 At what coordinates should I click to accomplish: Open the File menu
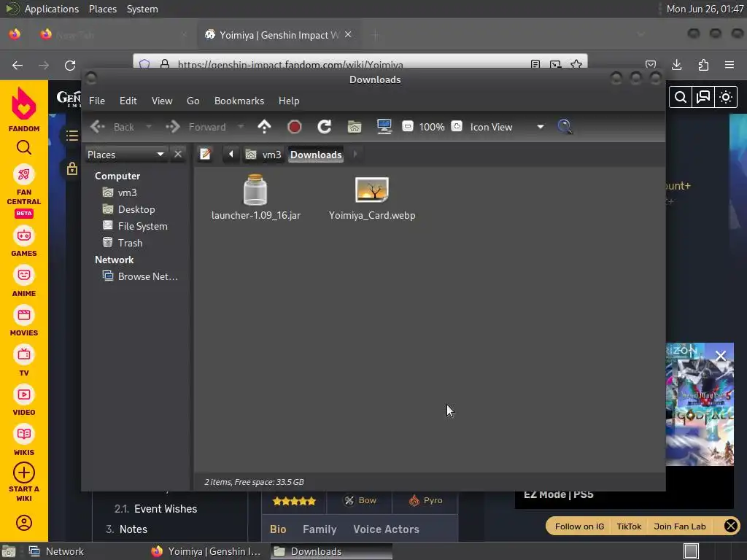[97, 101]
